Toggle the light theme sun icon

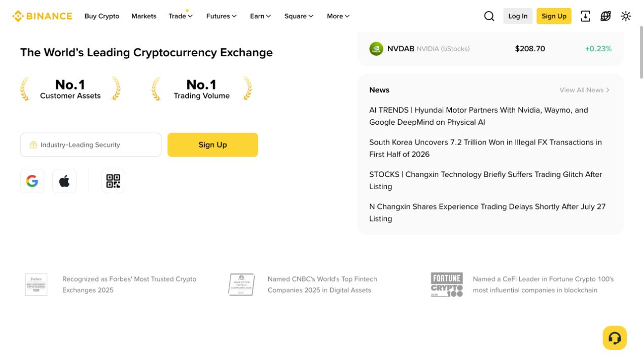[x=626, y=16]
